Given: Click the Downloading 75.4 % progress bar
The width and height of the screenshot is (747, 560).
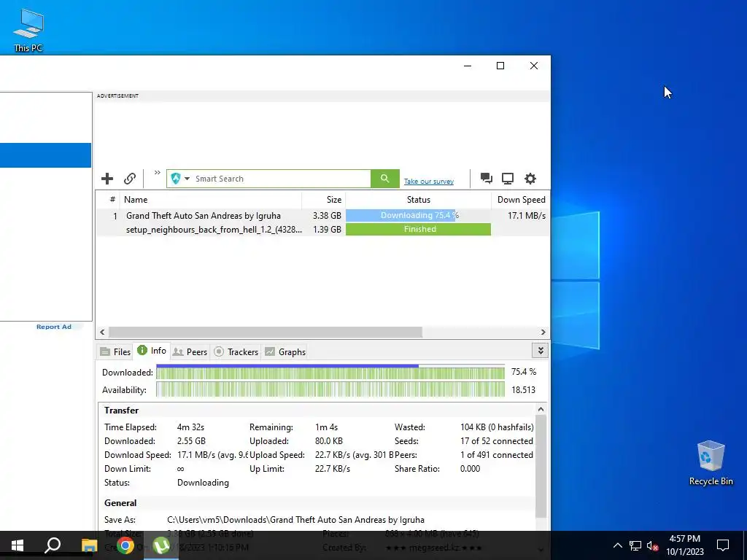Looking at the screenshot, I should pos(418,216).
